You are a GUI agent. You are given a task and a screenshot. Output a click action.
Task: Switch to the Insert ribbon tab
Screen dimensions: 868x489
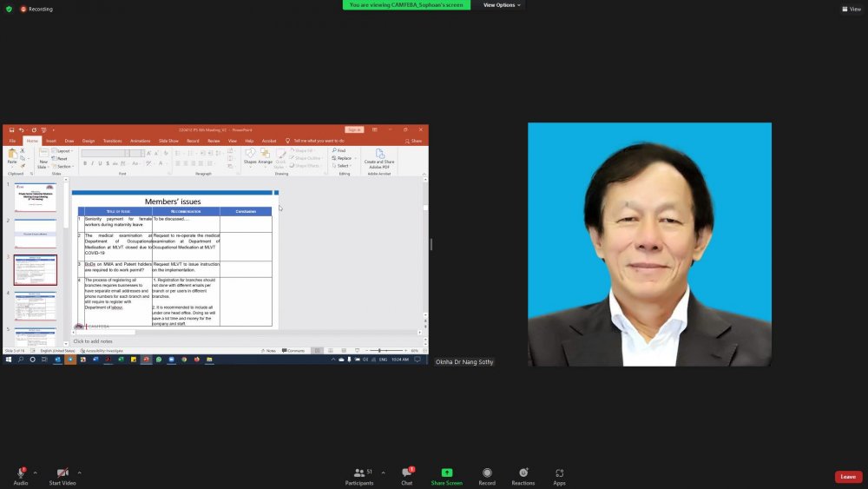click(51, 141)
